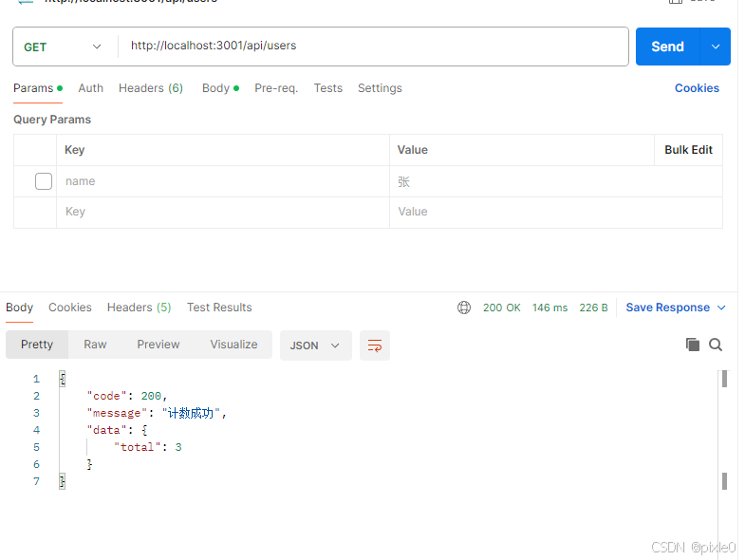Click the "message" line in response

tap(157, 413)
